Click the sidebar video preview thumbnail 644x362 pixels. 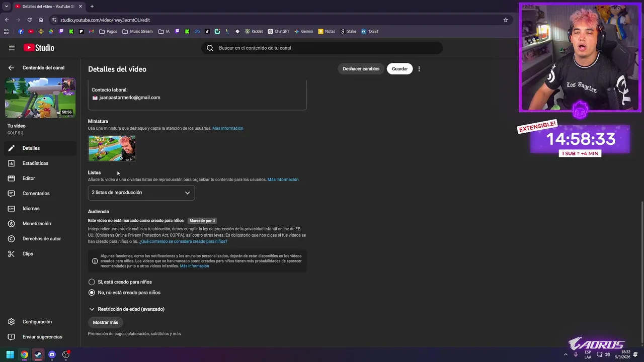[x=40, y=98]
